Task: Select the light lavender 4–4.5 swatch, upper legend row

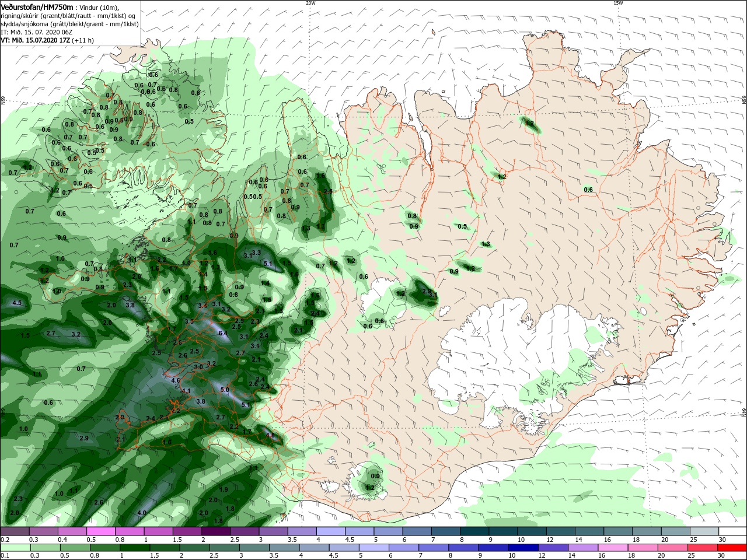Action: pos(331,531)
